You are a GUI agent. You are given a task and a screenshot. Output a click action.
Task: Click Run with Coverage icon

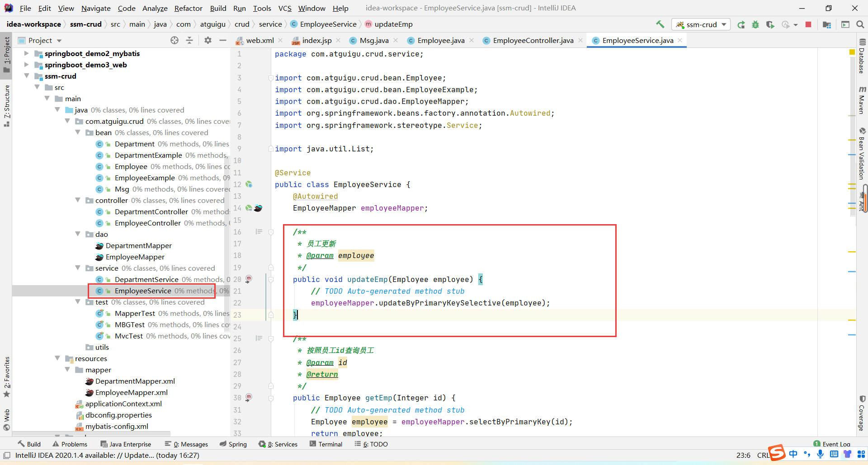pyautogui.click(x=770, y=24)
